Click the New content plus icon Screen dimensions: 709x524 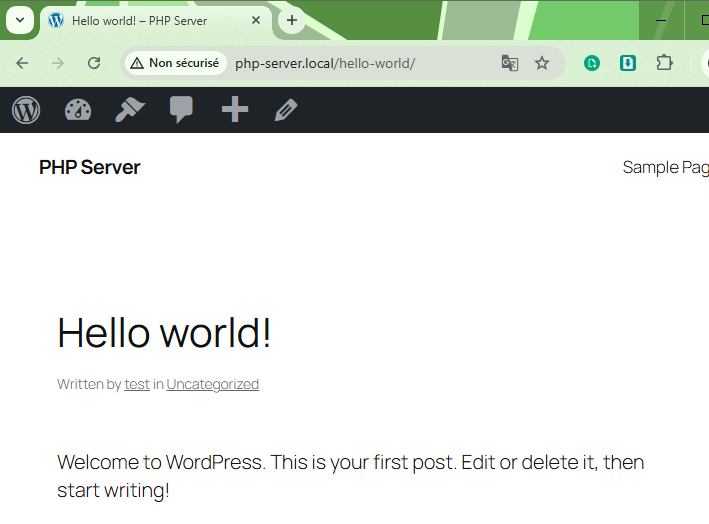[x=235, y=110]
